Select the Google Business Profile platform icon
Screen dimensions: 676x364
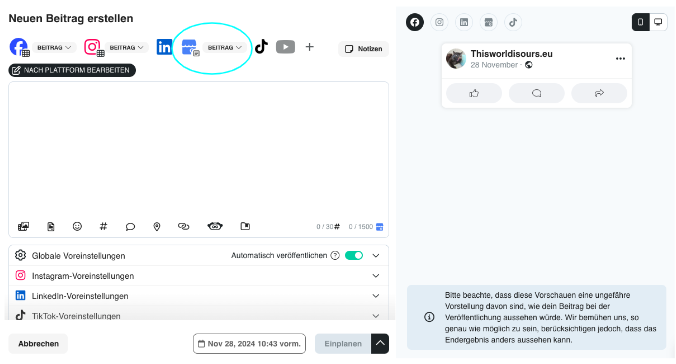190,47
